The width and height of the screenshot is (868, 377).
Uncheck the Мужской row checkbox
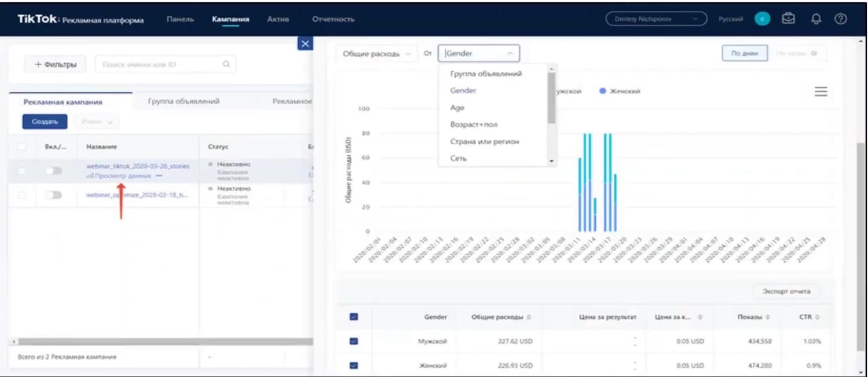(x=354, y=342)
